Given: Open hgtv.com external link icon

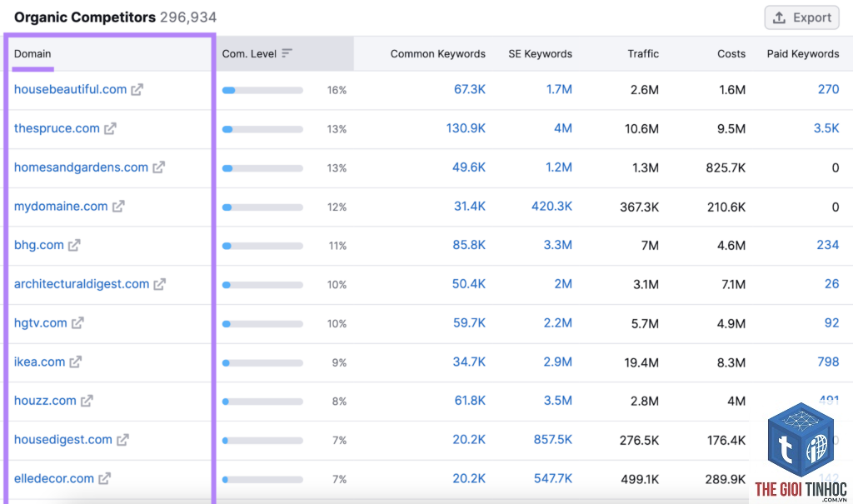Looking at the screenshot, I should 77,322.
